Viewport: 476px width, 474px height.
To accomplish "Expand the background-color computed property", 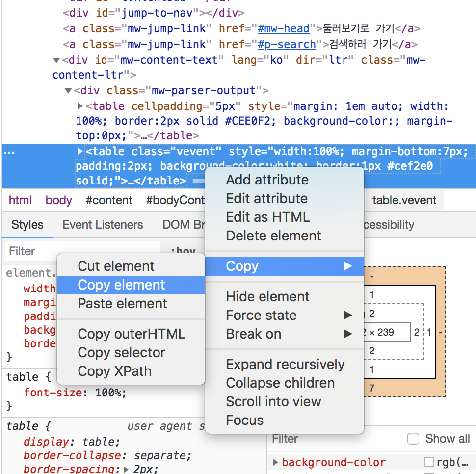I will coord(275,462).
